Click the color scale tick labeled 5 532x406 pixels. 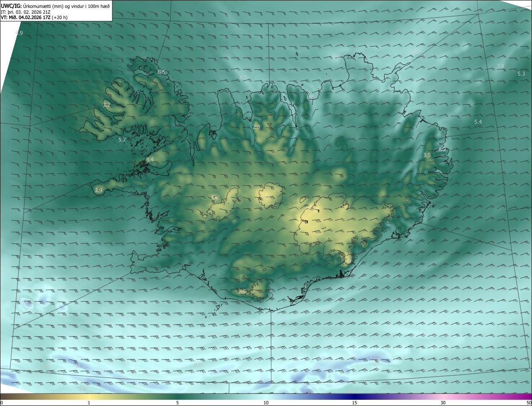[x=177, y=403]
